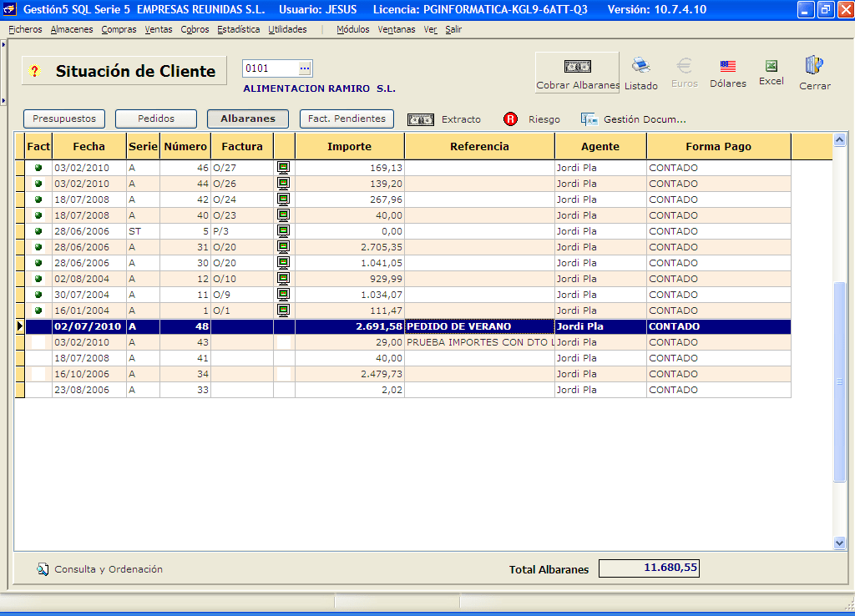The width and height of the screenshot is (855, 616).
Task: Open the Listado printer icon
Action: click(x=640, y=66)
